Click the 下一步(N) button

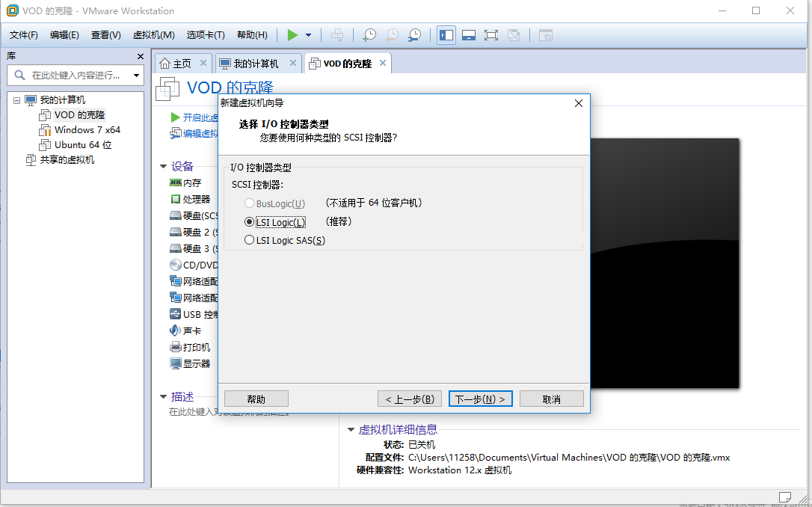480,399
